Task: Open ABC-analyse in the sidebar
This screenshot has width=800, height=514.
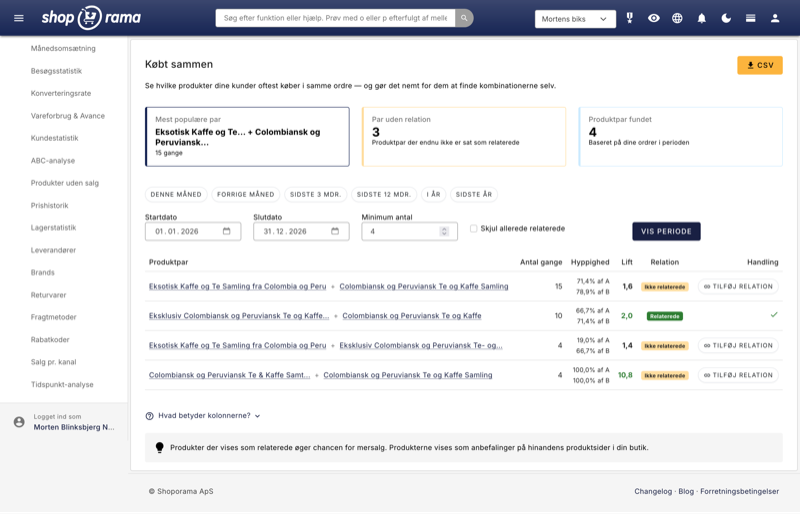Action: [53, 160]
